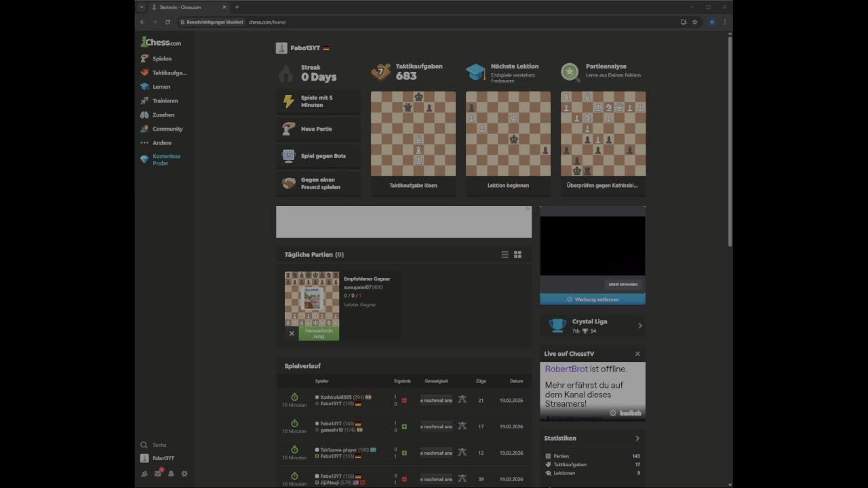
Task: Click Spiel gegen Bots button
Action: (318, 156)
